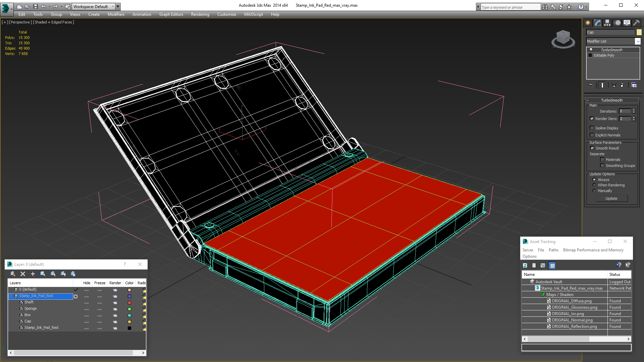Open the undo history dropdown arrow
Viewport: 644px width, 362px height.
49,6
